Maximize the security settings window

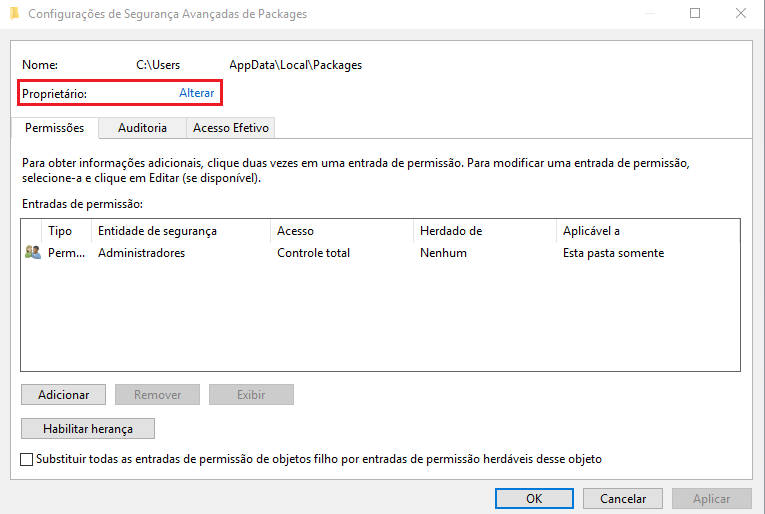pyautogui.click(x=695, y=13)
